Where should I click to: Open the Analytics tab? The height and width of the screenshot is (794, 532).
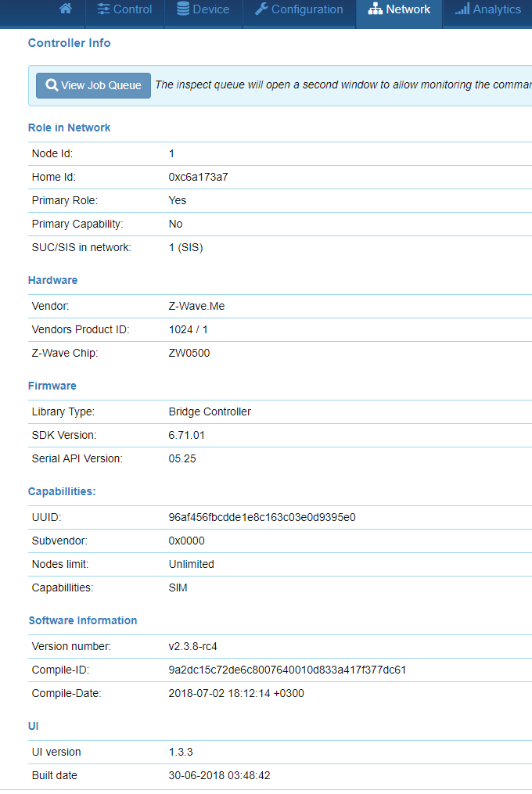coord(488,9)
